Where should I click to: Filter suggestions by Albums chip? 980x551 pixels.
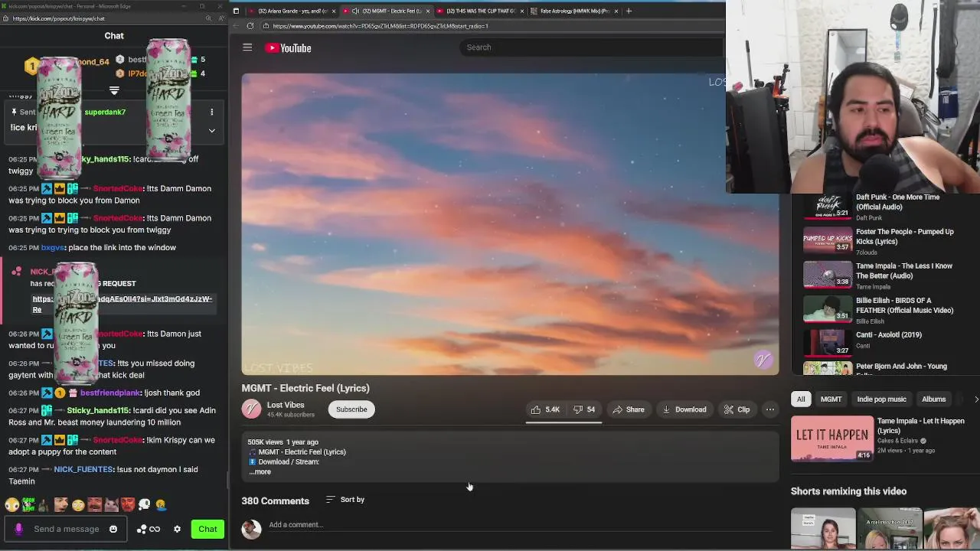point(933,399)
